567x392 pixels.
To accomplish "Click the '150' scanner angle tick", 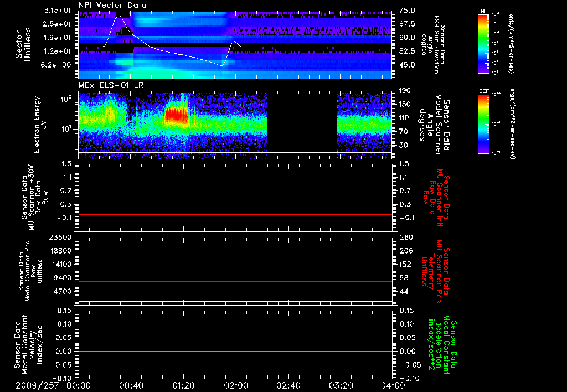I will [x=405, y=105].
